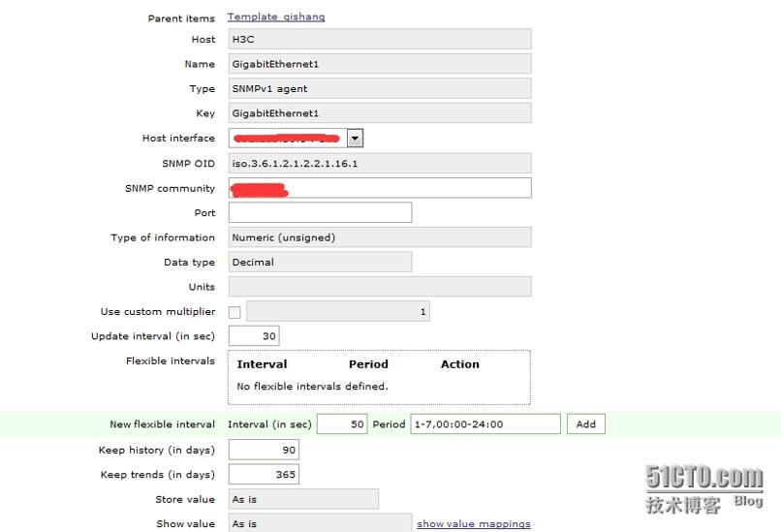Focus the Keep history field showing 90
This screenshot has width=781, height=532.
264,450
